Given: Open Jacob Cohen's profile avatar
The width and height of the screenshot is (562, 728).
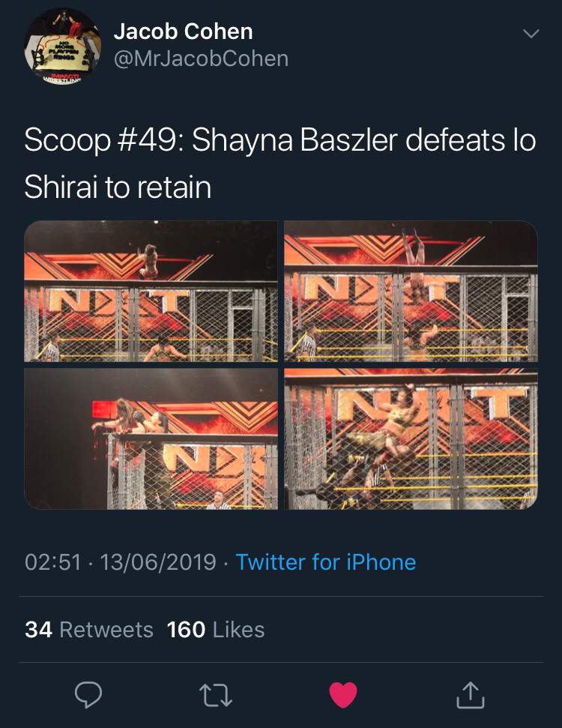Looking at the screenshot, I should click(63, 46).
